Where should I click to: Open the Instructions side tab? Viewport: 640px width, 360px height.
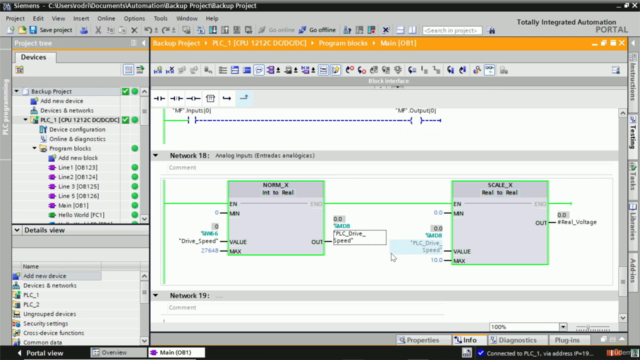click(x=633, y=79)
